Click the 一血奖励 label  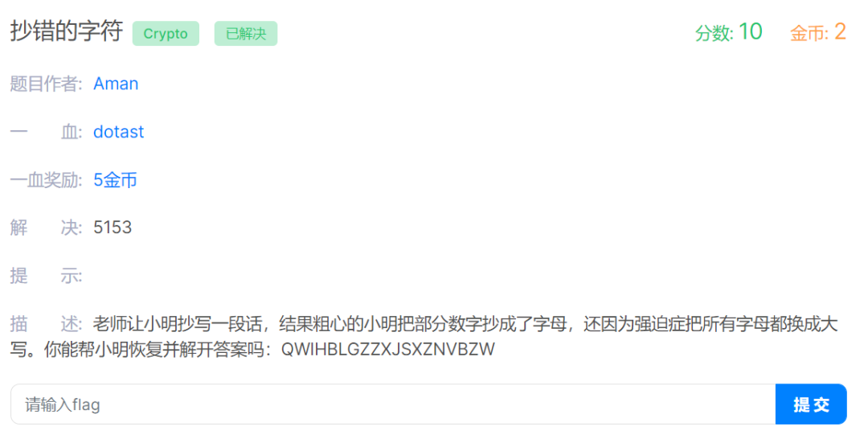click(46, 180)
